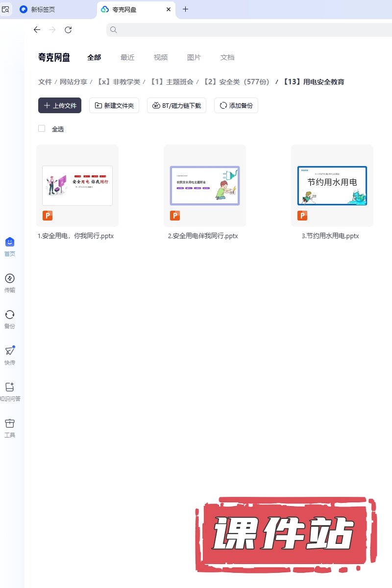Reload the page with the refresh icon

(68, 30)
